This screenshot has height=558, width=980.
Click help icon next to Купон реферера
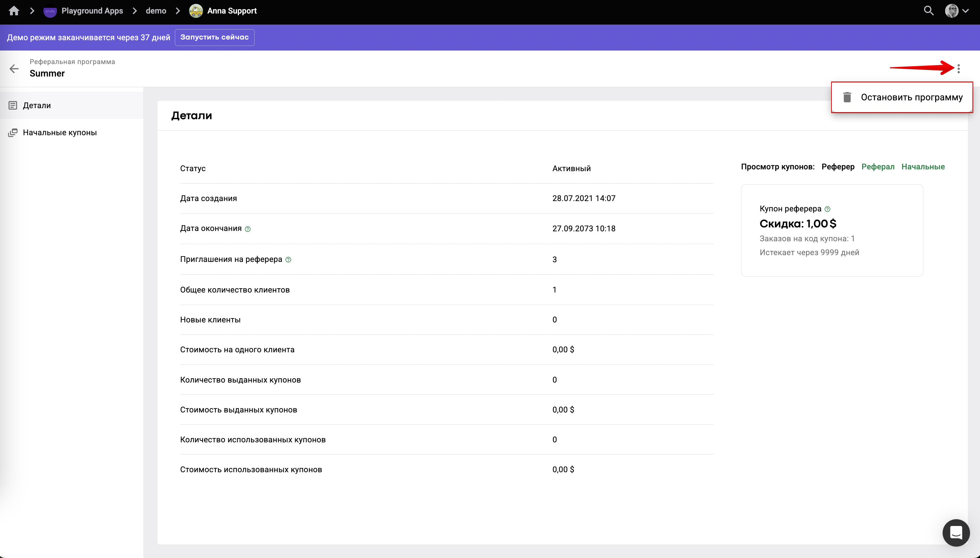pyautogui.click(x=827, y=209)
